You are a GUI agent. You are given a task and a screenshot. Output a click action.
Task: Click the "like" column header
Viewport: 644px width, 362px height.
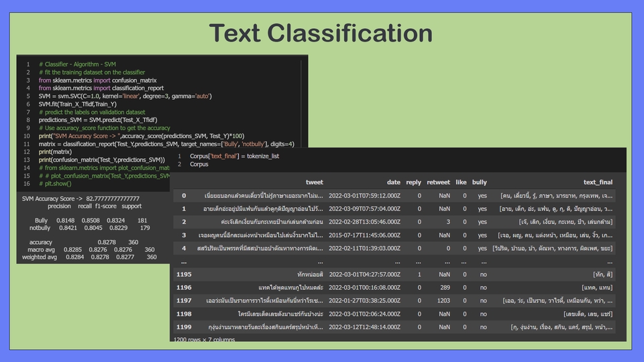[461, 182]
